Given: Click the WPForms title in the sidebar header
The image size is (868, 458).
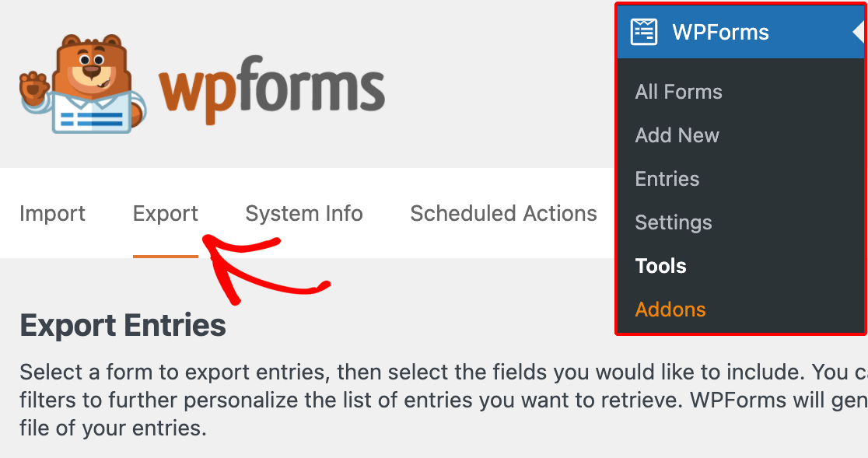Looking at the screenshot, I should click(720, 33).
